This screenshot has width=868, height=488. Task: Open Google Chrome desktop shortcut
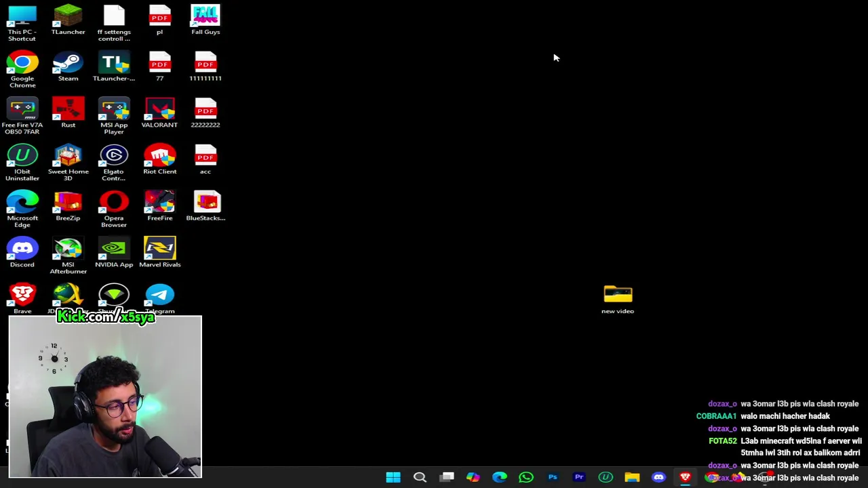click(x=22, y=70)
